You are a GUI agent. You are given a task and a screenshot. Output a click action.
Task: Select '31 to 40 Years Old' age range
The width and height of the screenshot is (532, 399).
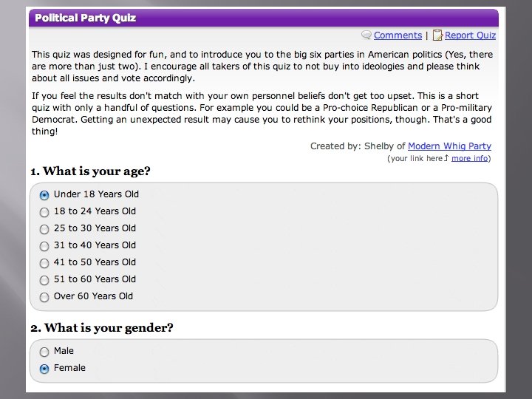[44, 246]
